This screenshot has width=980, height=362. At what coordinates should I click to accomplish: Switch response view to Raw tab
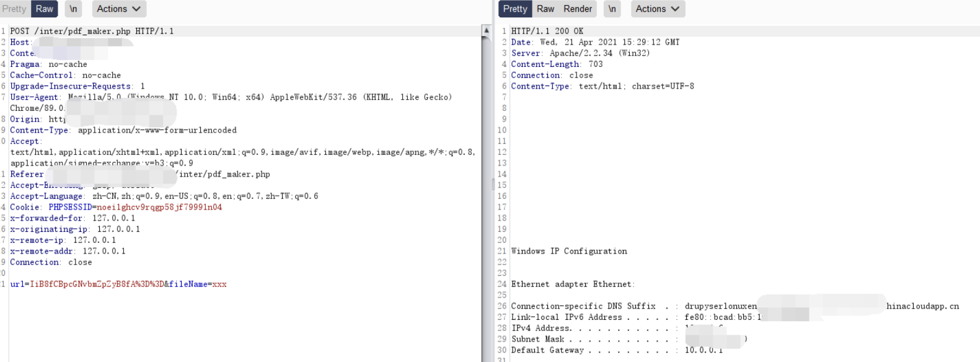coord(545,9)
